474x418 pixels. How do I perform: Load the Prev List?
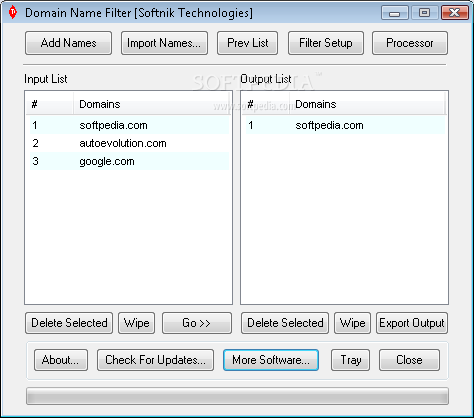(x=247, y=43)
